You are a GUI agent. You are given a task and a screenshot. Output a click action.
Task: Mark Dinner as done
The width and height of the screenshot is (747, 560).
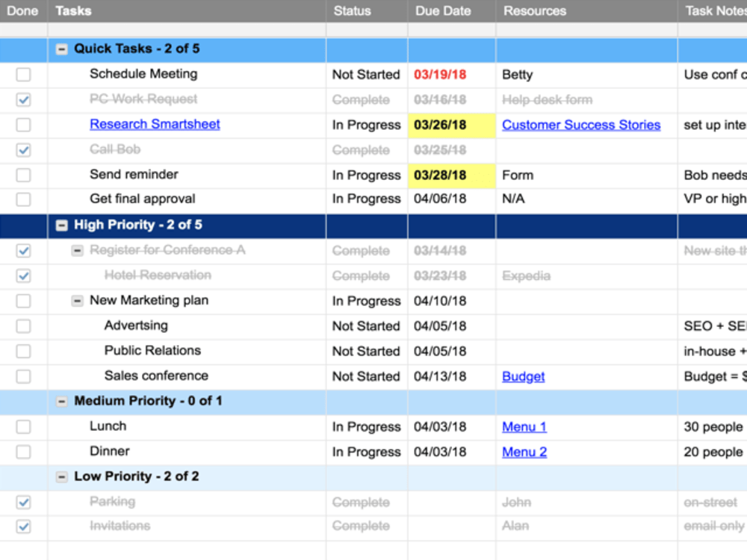(x=23, y=452)
